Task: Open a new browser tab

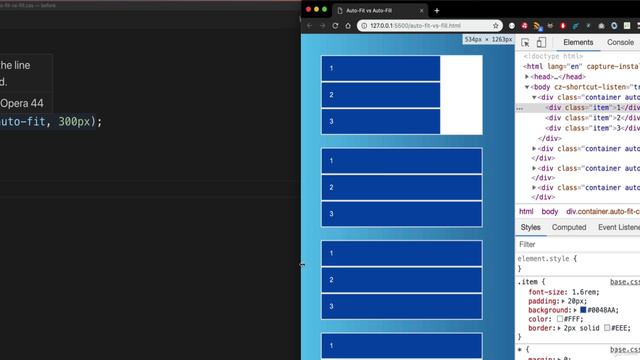Action: (437, 11)
